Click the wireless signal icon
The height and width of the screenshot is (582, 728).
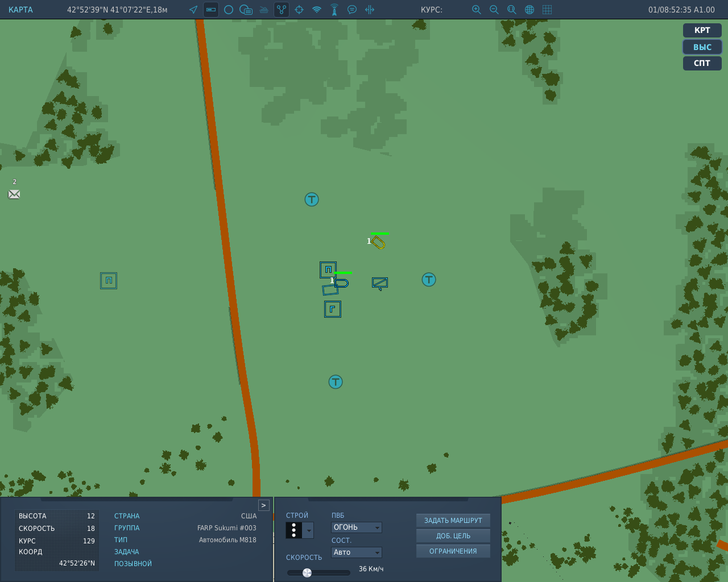[317, 10]
